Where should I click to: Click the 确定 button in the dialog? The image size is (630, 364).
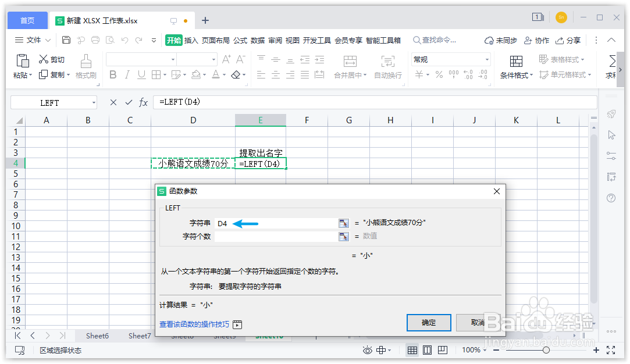coord(429,323)
